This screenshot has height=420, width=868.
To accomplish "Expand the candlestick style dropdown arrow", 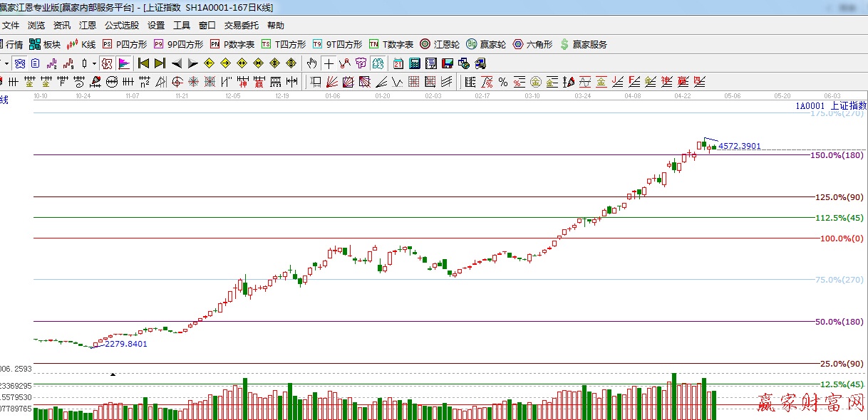I will click(95, 63).
